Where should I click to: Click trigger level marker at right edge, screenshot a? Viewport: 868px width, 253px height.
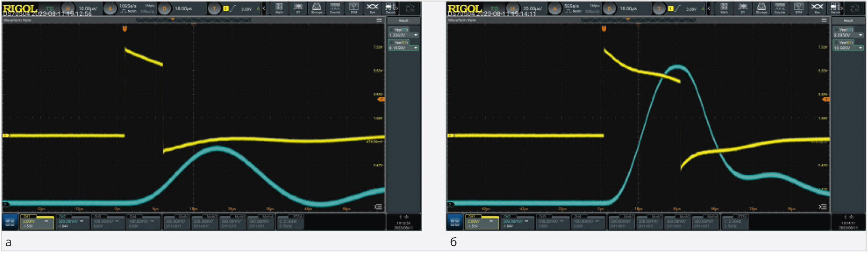coord(381,99)
